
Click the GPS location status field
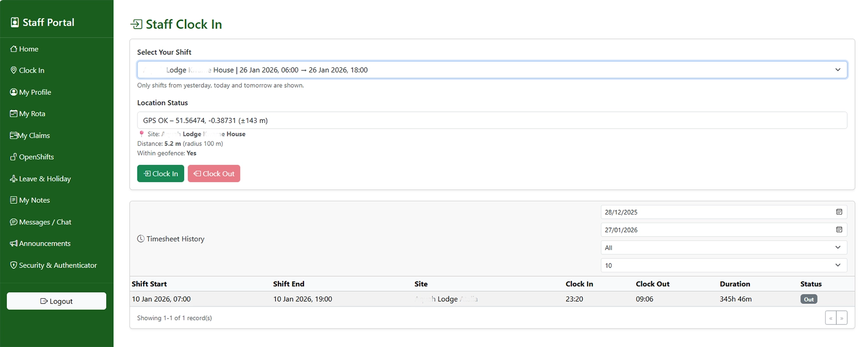pos(491,120)
